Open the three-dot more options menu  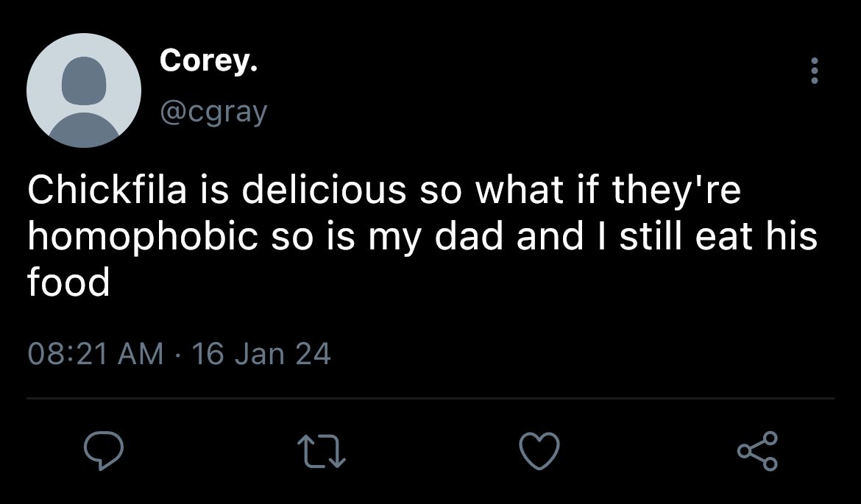point(815,71)
